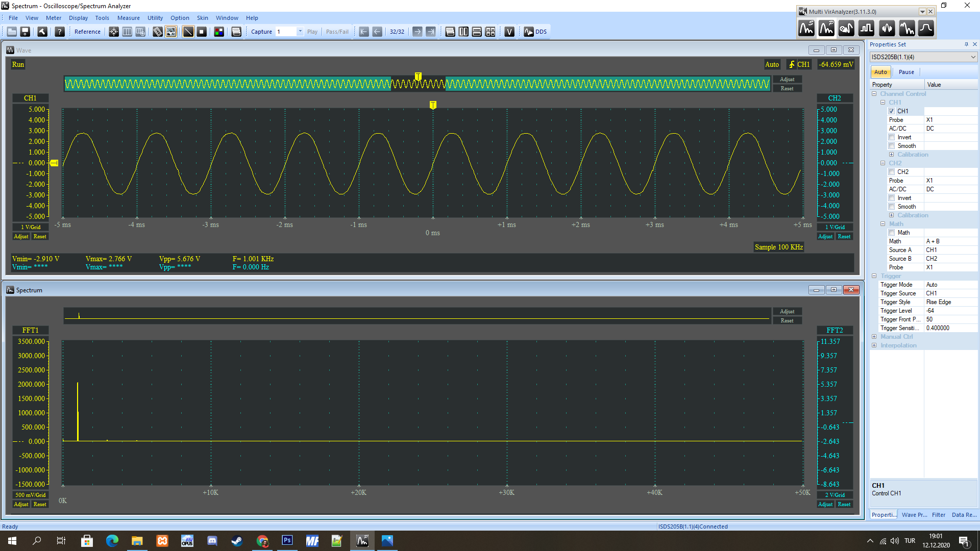Toggle the CH1 channel enable checkbox
This screenshot has height=551, width=980.
892,111
